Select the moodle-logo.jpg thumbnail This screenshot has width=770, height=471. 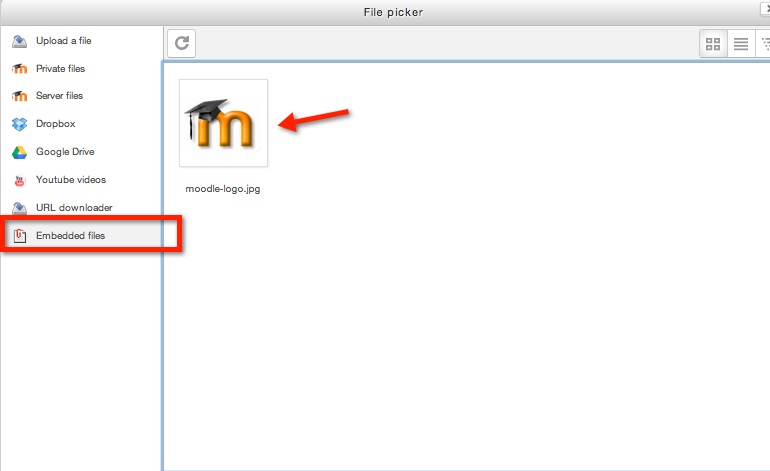click(x=223, y=123)
